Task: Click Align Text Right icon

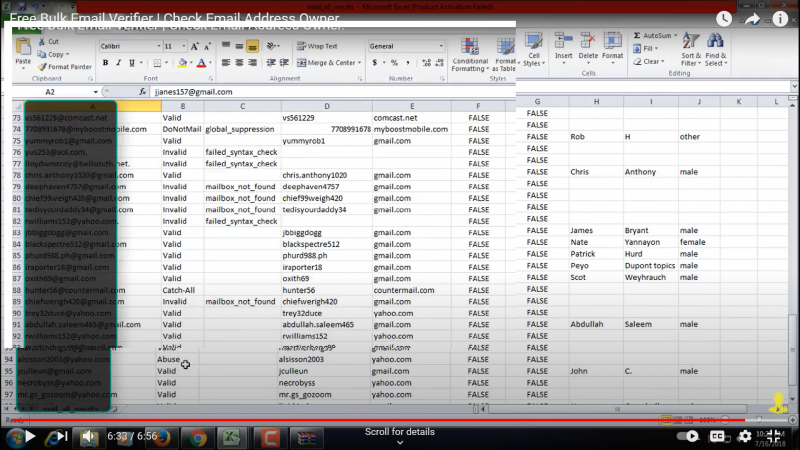Action: (253, 63)
